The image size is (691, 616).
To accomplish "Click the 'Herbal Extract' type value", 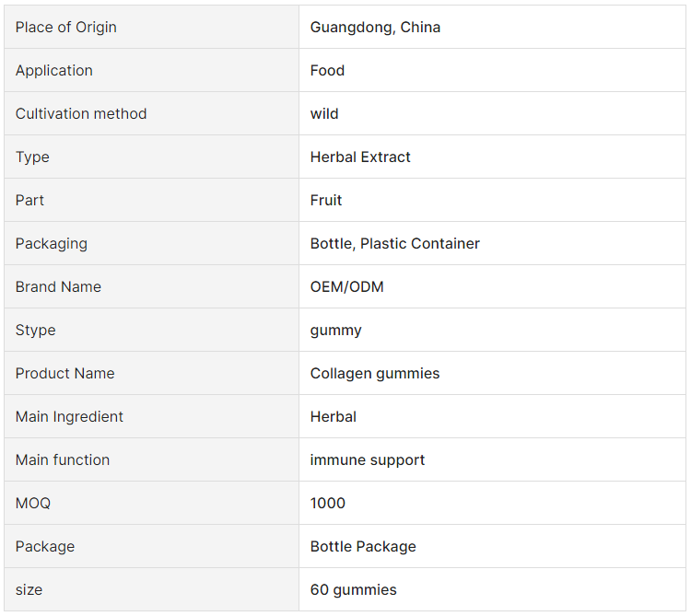I will click(360, 157).
